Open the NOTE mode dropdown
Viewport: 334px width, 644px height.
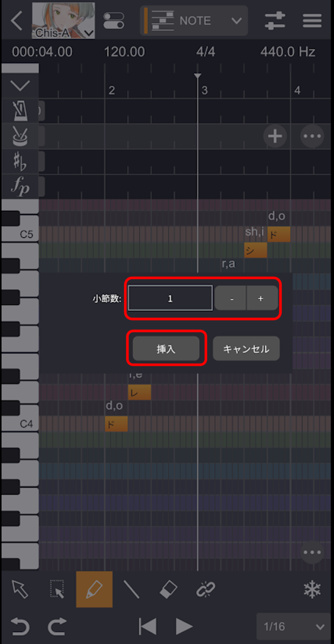193,21
